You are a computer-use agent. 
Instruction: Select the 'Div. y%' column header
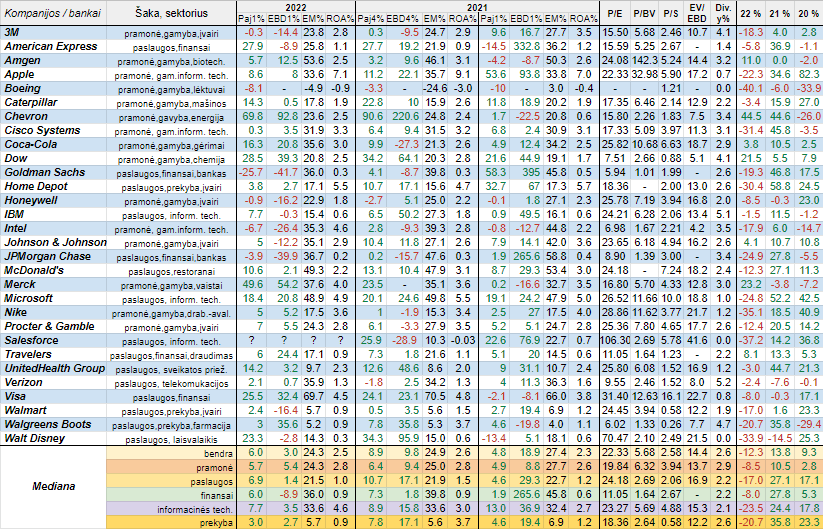point(723,13)
